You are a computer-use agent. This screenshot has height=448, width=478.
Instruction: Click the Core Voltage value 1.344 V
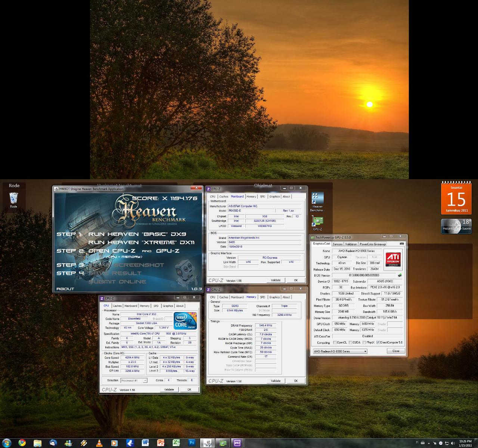coord(164,328)
